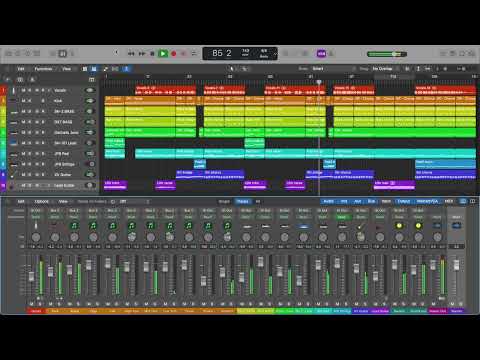The height and width of the screenshot is (360, 480).
Task: Open the List Editors on the right
Action: (x=443, y=53)
